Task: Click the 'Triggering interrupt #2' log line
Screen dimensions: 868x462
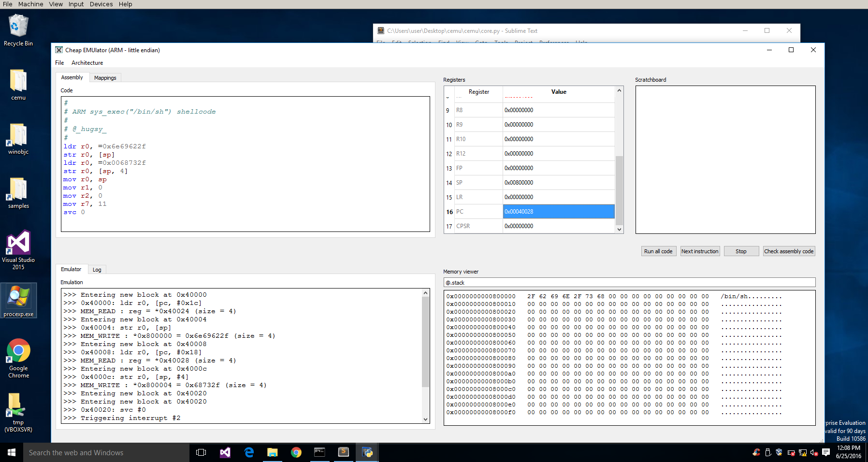Action: [x=122, y=418]
